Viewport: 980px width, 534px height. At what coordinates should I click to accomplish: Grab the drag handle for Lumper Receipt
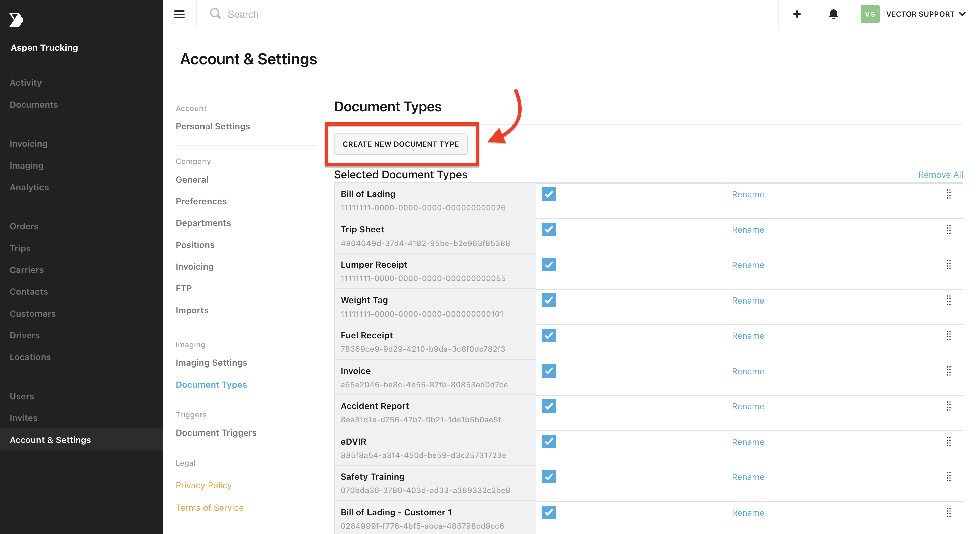pos(948,265)
